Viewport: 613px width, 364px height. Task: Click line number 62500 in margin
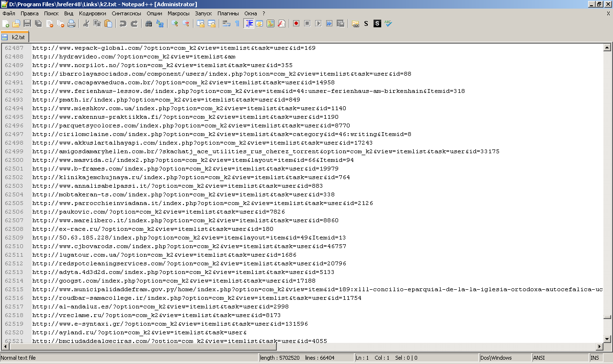click(x=14, y=160)
